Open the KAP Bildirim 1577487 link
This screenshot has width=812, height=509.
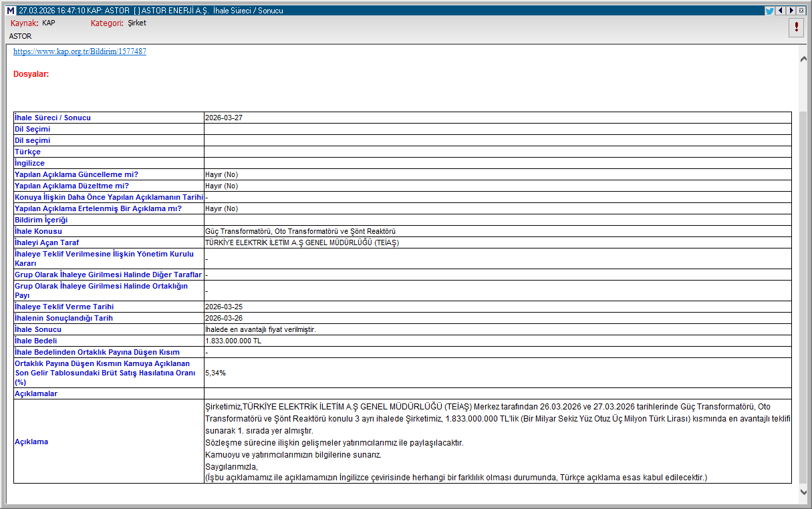click(x=80, y=51)
